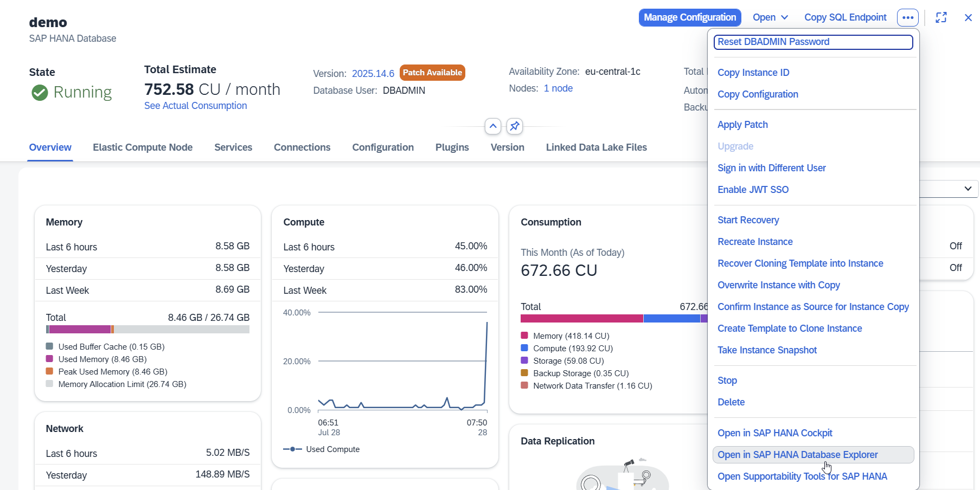Click the green Running status checkmark icon
Screen dimensions: 980x490
pos(40,93)
